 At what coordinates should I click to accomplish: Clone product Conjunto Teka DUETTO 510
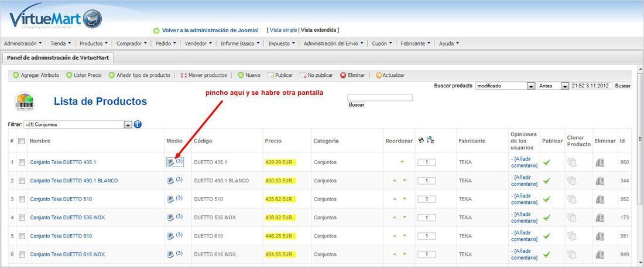pyautogui.click(x=572, y=199)
